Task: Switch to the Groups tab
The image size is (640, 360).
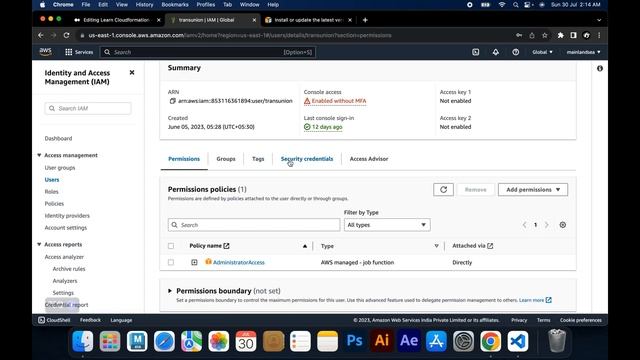Action: pos(226,159)
